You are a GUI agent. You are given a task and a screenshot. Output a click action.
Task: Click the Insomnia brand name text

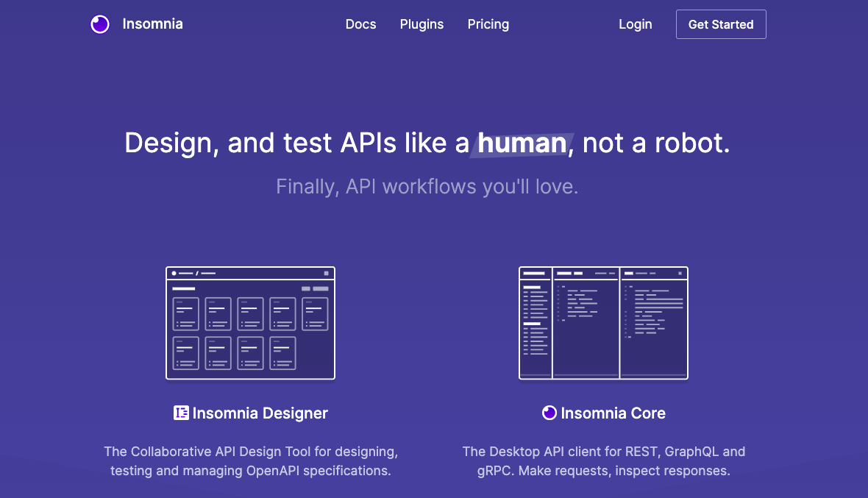click(153, 24)
